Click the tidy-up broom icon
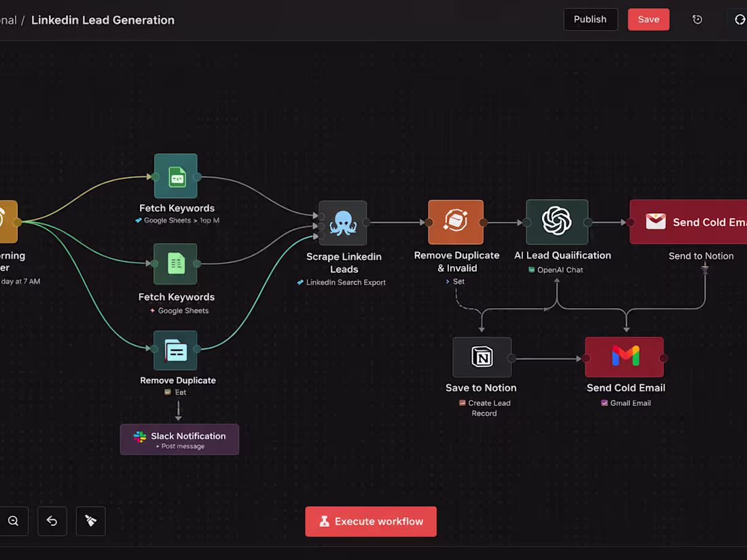Viewport: 747px width, 560px height. tap(90, 521)
